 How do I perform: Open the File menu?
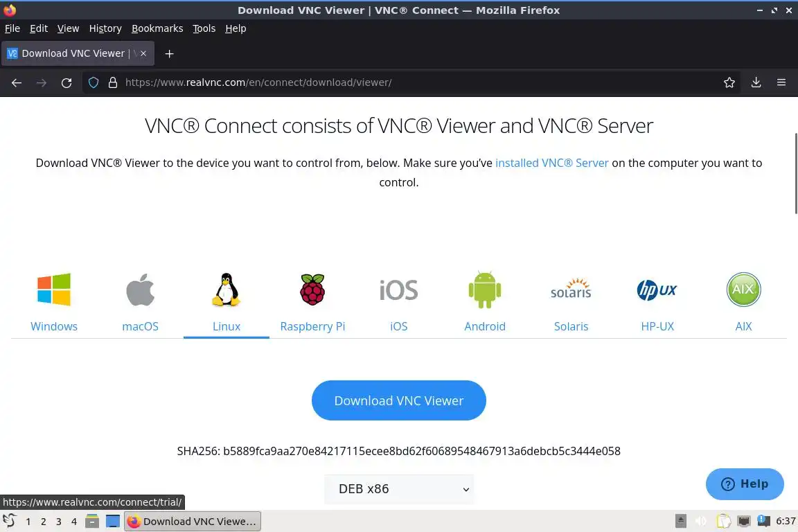[x=12, y=28]
